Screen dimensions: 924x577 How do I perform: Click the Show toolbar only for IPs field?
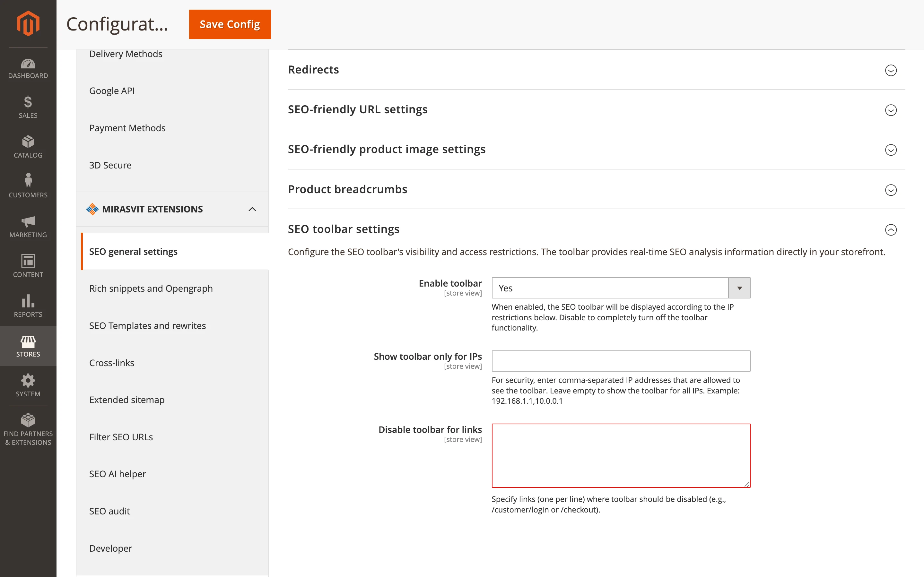coord(621,361)
